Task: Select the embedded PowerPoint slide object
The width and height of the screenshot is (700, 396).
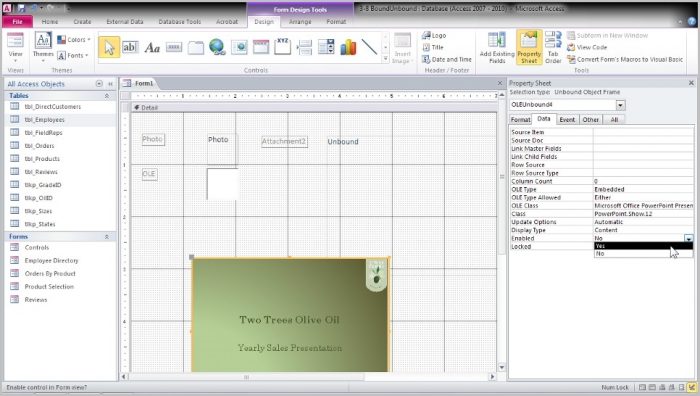Action: (x=291, y=315)
